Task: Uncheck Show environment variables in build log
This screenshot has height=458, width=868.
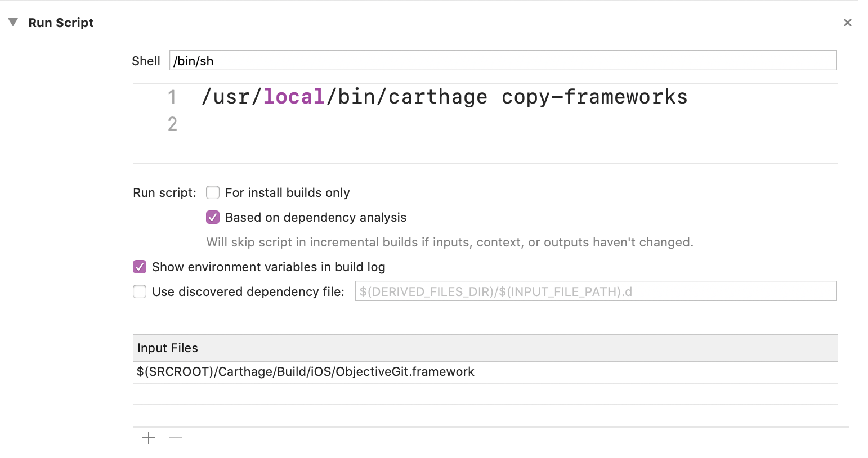Action: coord(139,267)
